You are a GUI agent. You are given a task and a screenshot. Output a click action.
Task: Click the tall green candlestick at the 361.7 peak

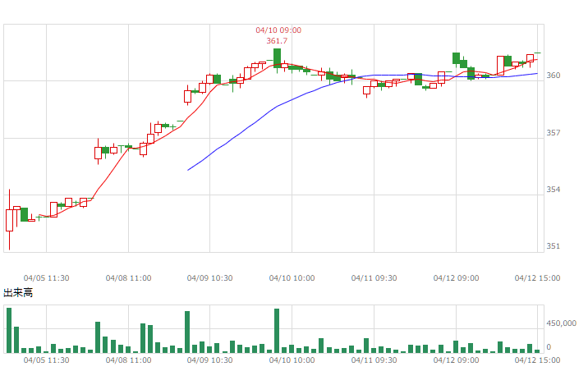277,58
